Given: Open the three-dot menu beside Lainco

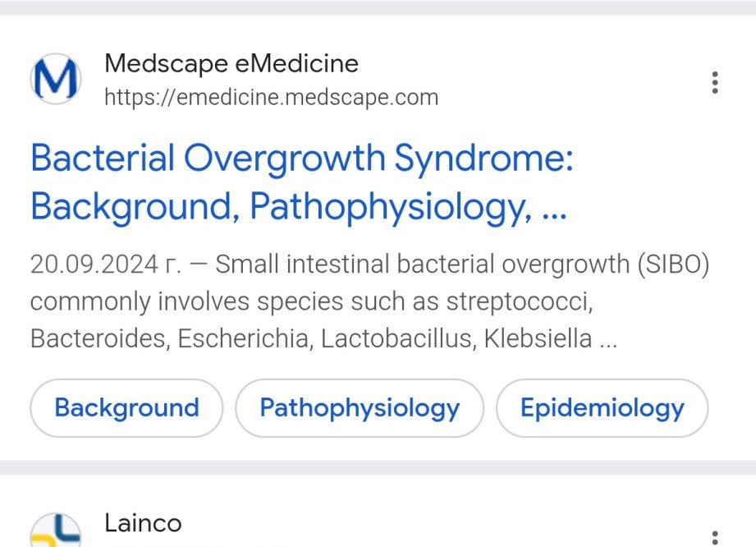Looking at the screenshot, I should [715, 537].
